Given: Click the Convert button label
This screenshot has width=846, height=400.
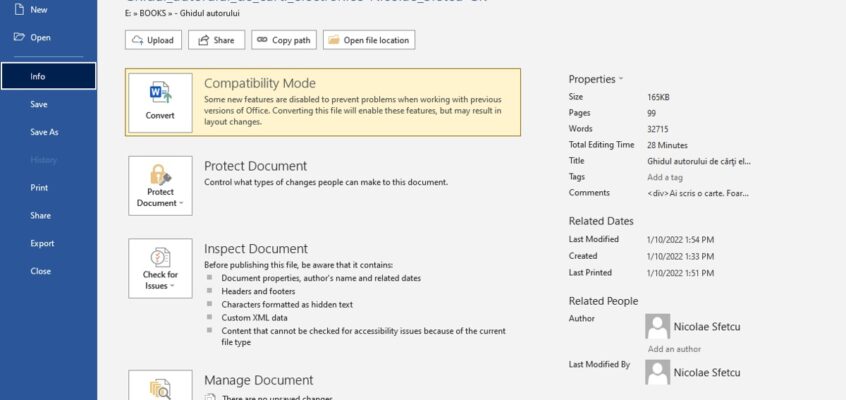Looking at the screenshot, I should click(160, 115).
